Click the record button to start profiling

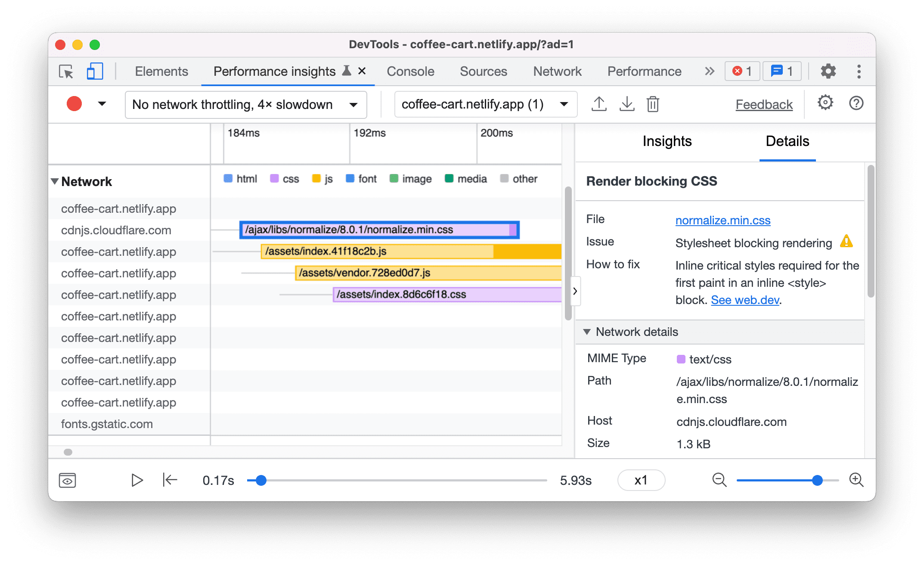pos(74,104)
